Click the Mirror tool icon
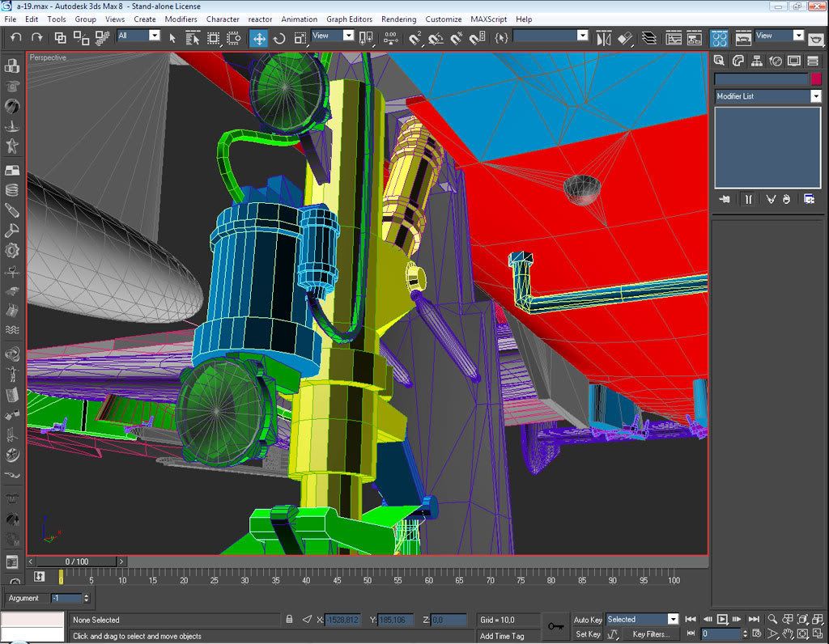This screenshot has height=644, width=829. click(604, 38)
